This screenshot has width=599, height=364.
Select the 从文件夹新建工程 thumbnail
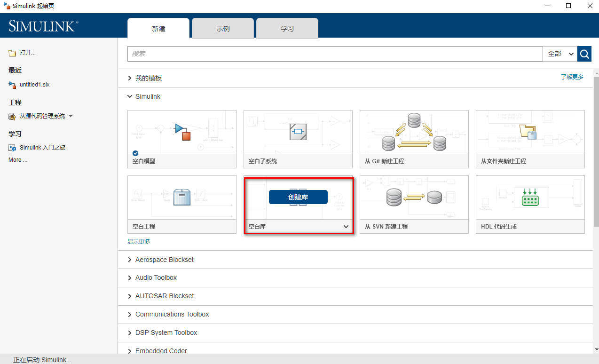click(530, 132)
